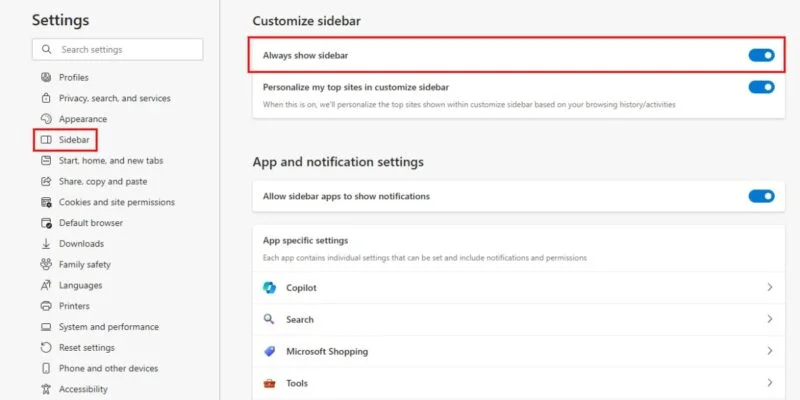
Task: Expand Copilot settings using its chevron
Action: point(770,287)
